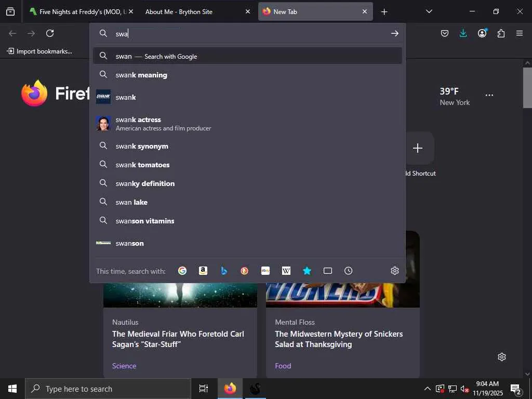Open the Firefox application menu
This screenshot has width=532, height=399.
click(520, 33)
